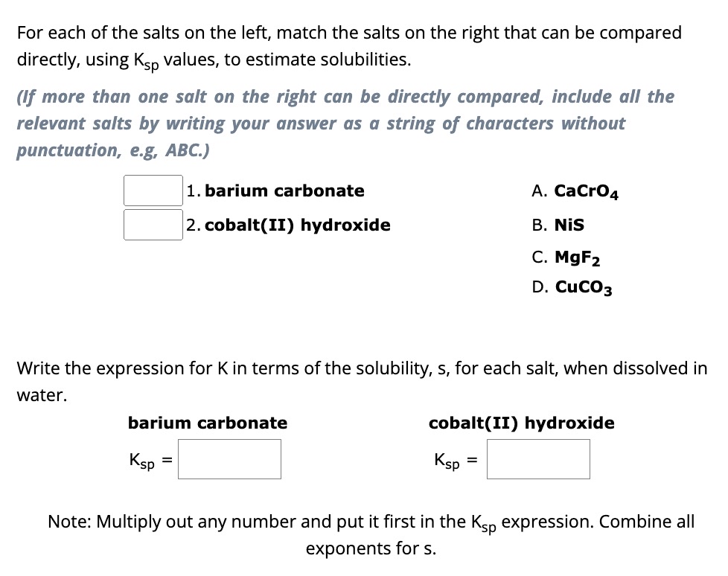Click the answer box for barium carbonate

coord(152,191)
